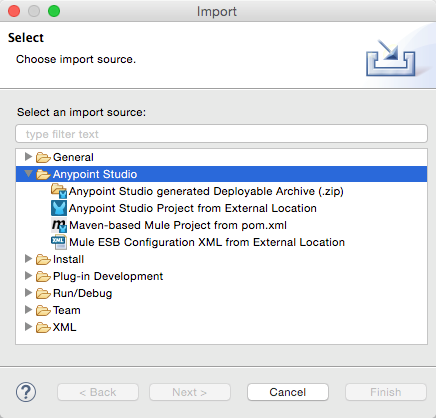Click the Anypoint Studio Deployable Archive icon
Viewport: 436px width, 418px height.
click(x=59, y=191)
